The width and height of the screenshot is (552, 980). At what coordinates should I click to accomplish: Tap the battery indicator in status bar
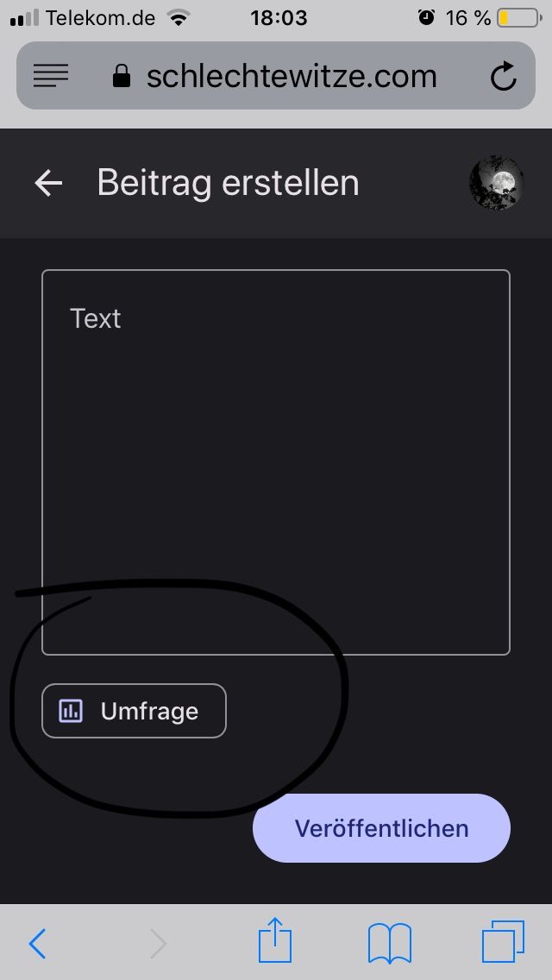[517, 18]
